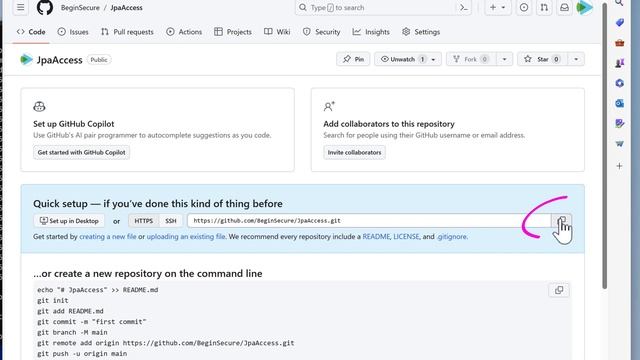640x360 pixels.
Task: Open the browser sidebar tools briefcase icon
Action: pos(619,43)
